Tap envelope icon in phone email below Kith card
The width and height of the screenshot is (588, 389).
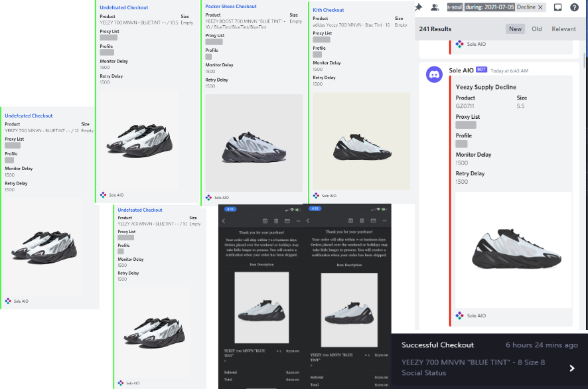pos(373,220)
